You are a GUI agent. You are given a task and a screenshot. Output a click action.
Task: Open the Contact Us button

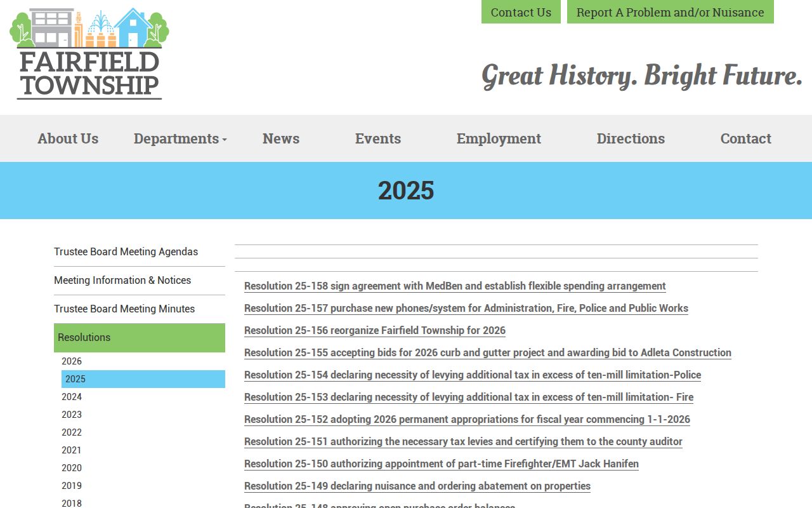click(x=521, y=12)
